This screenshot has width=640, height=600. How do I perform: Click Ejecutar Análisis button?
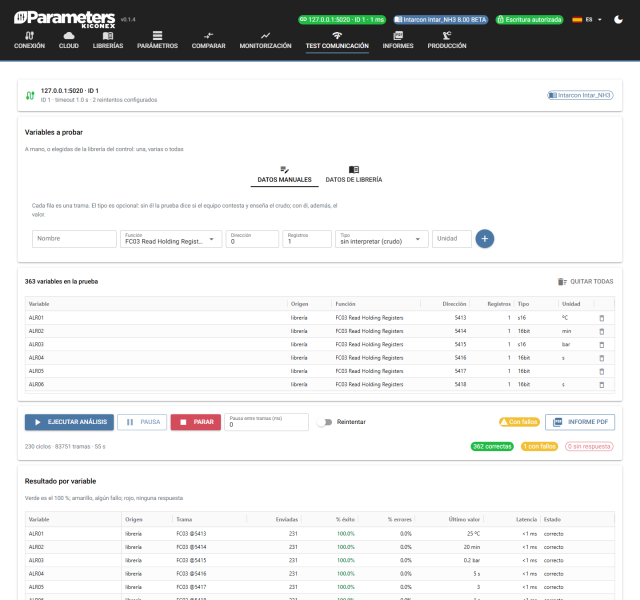click(69, 422)
